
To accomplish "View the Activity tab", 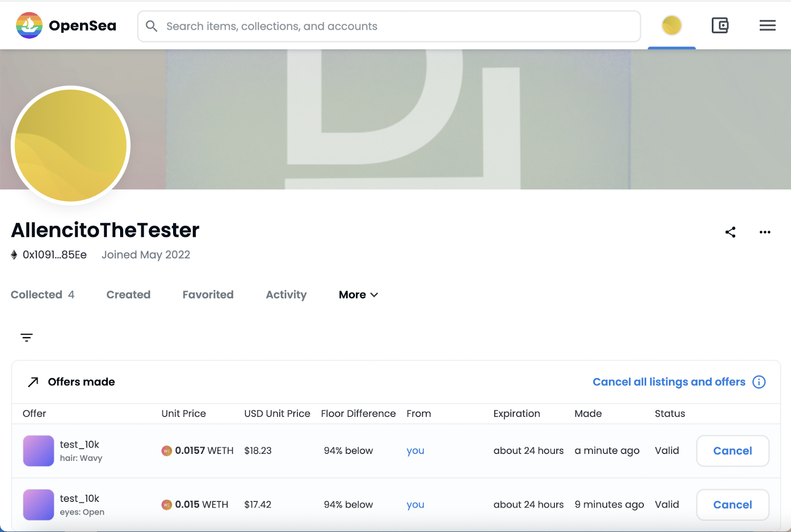I will click(286, 295).
